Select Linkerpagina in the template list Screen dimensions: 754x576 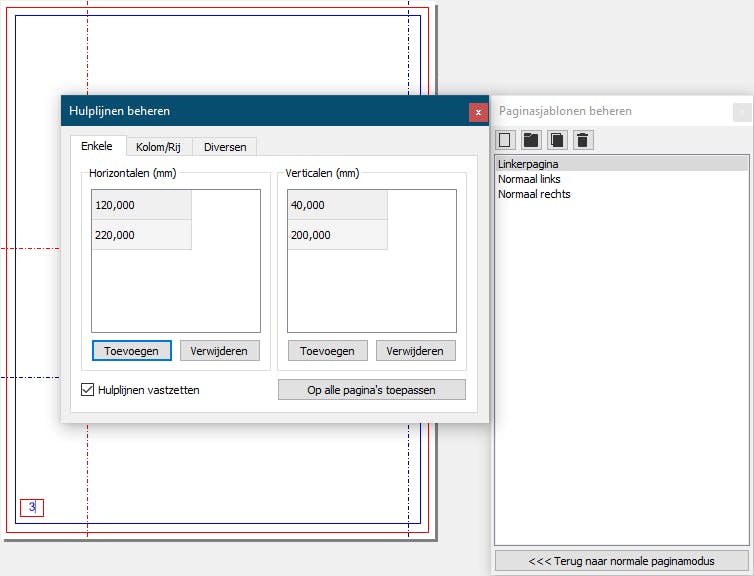click(x=622, y=164)
